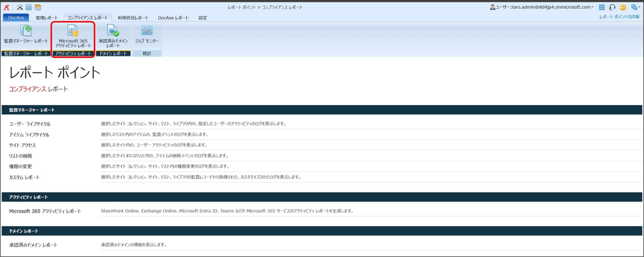
Task: Click the blue DocAve button
Action: tap(16, 18)
